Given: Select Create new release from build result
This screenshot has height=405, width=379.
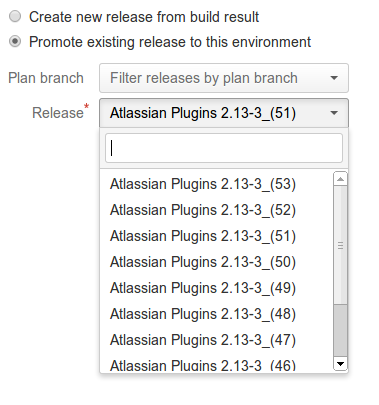Looking at the screenshot, I should point(15,16).
